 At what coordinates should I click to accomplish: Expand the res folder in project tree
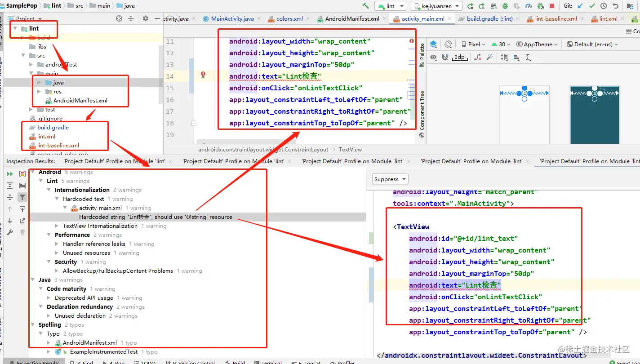tap(40, 91)
